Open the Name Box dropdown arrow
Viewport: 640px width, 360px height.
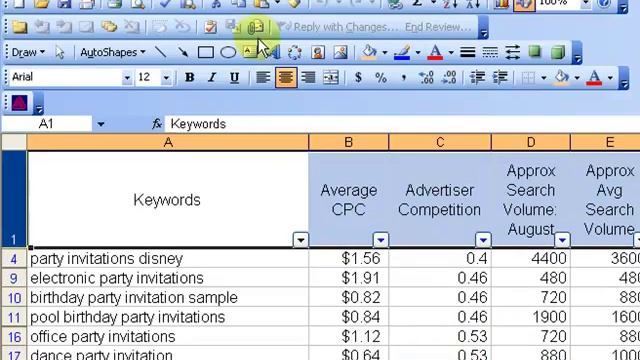click(101, 124)
